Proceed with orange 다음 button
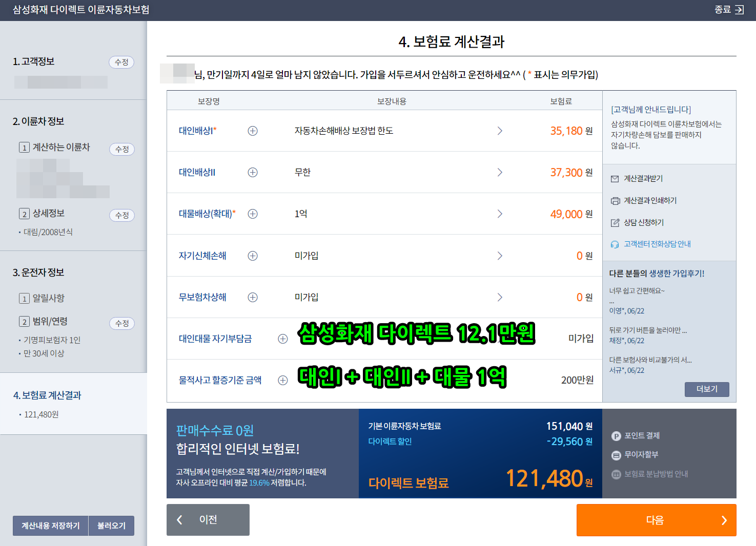Image resolution: width=756 pixels, height=546 pixels. coord(657,520)
